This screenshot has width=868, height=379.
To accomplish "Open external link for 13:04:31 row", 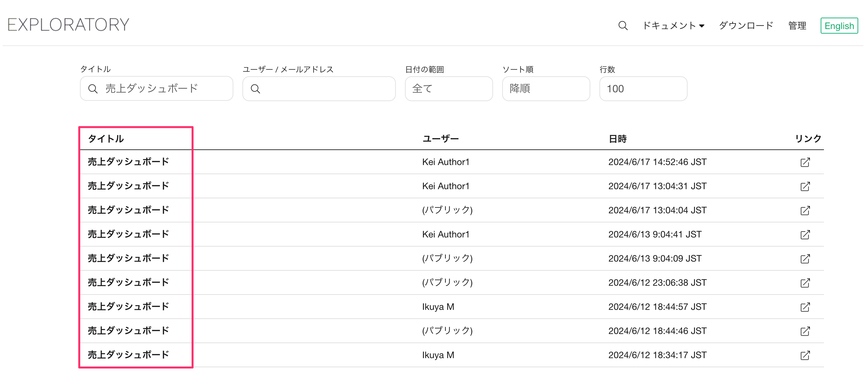I will tap(805, 186).
